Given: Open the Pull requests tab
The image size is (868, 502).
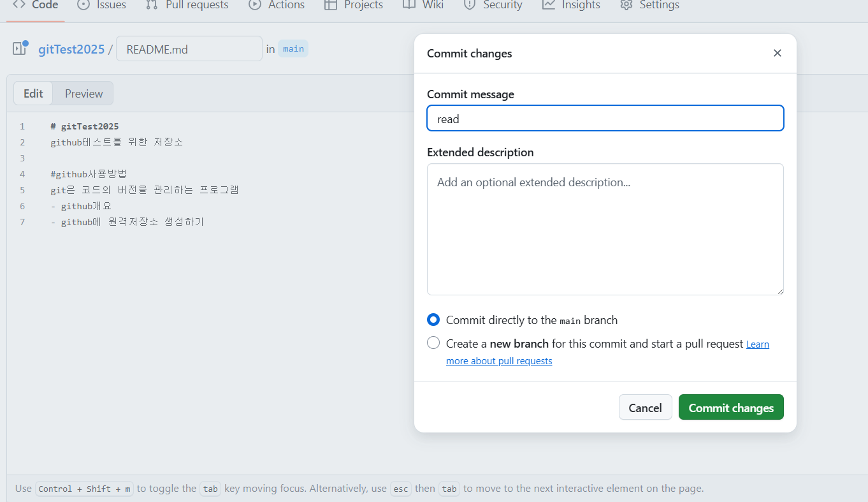Looking at the screenshot, I should tap(187, 5).
